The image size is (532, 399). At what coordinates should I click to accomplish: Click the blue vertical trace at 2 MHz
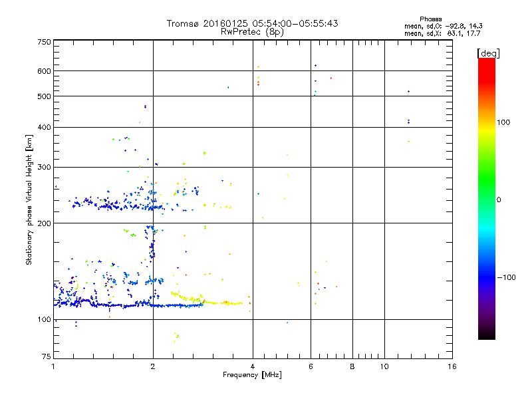click(152, 243)
